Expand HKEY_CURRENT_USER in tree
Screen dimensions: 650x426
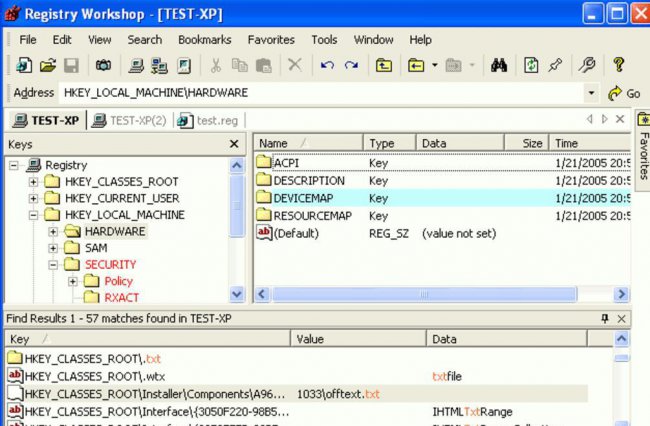(x=33, y=198)
